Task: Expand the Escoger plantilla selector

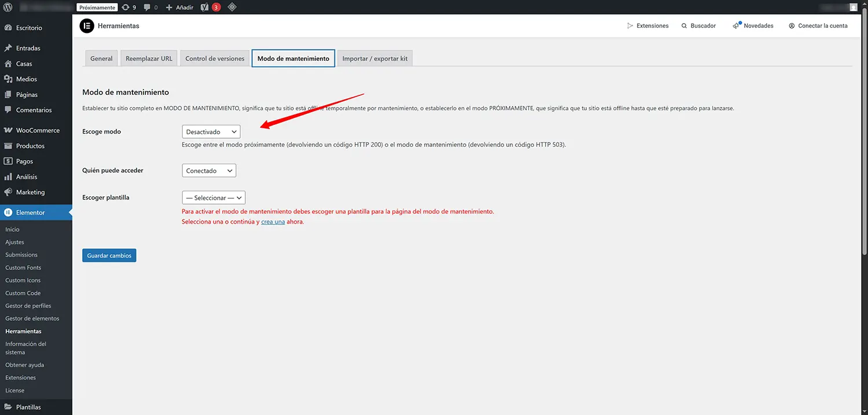Action: pos(214,198)
